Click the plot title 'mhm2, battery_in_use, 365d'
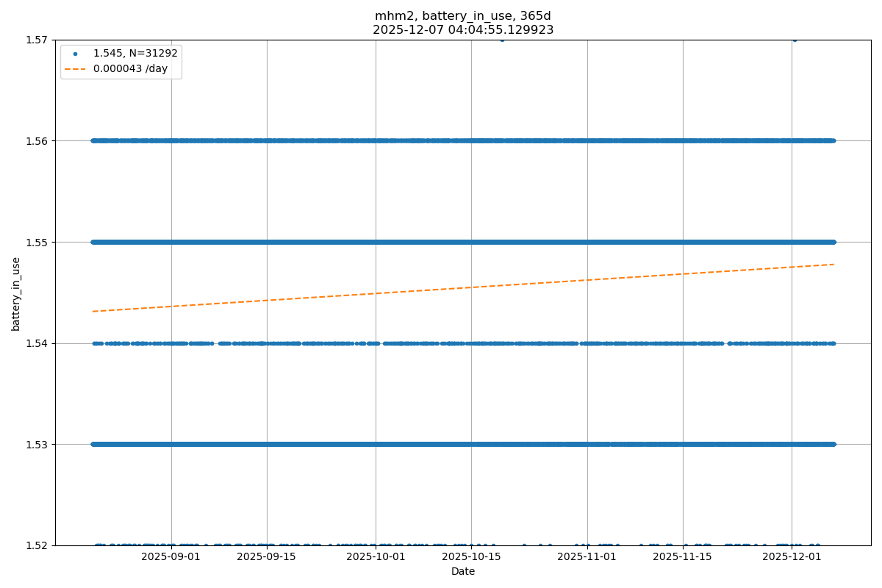 [x=463, y=16]
